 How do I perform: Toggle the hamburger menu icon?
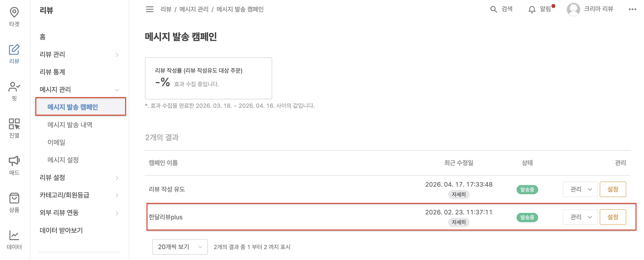[x=150, y=9]
